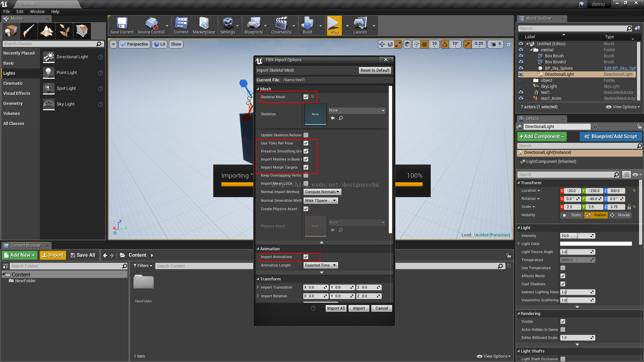The width and height of the screenshot is (644, 362).
Task: Browse to skeleton asset magnifier icon
Action: click(341, 118)
